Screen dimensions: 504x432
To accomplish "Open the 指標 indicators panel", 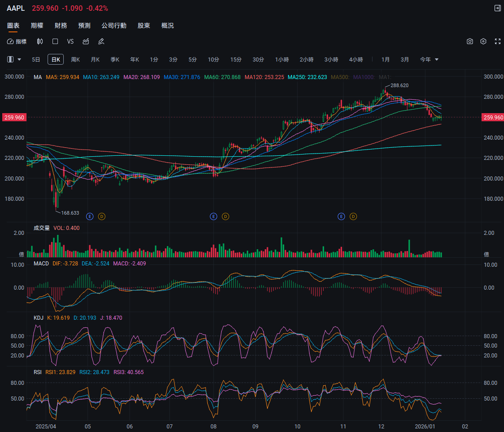I will 17,41.
